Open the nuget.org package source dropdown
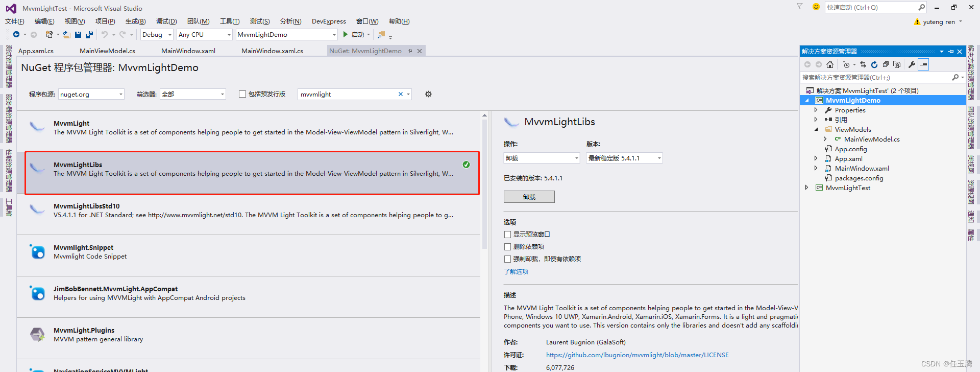 coord(91,94)
